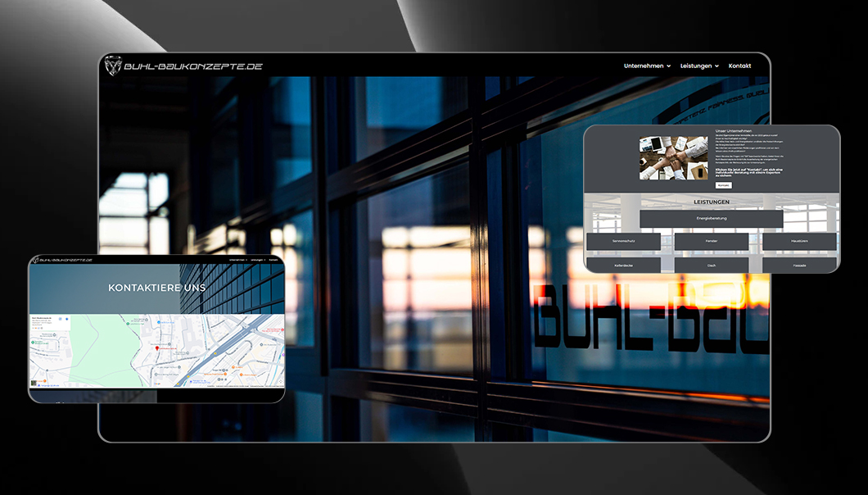Open the Energieberatung service tile

click(x=711, y=219)
